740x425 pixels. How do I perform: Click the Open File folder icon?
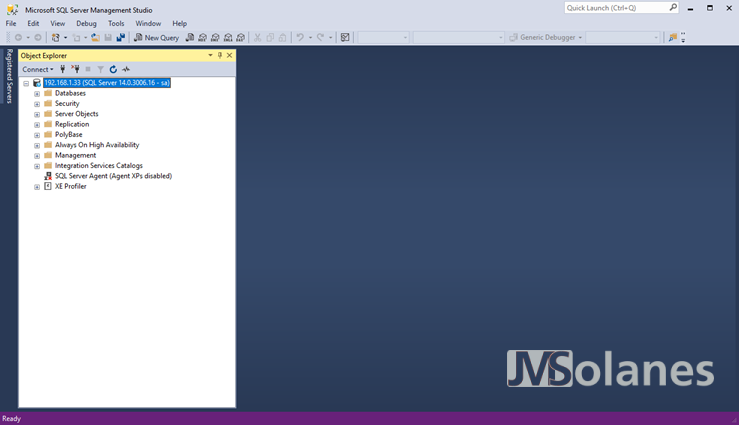95,38
